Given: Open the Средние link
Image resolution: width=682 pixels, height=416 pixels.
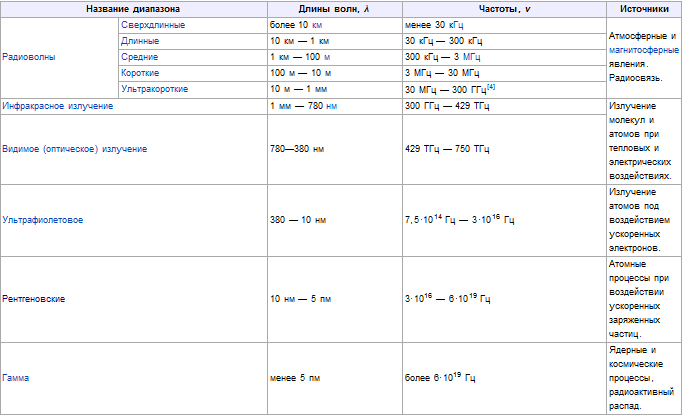Looking at the screenshot, I should [139, 57].
